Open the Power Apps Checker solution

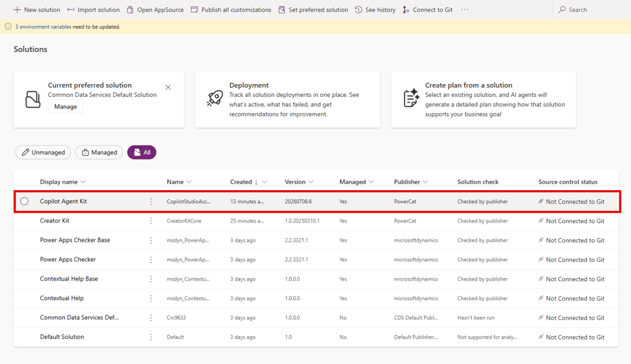pyautogui.click(x=67, y=259)
